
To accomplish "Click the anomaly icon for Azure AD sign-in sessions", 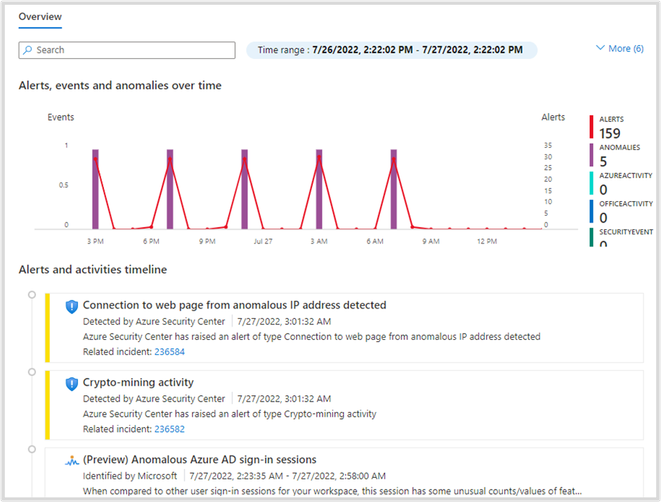I will pyautogui.click(x=72, y=461).
